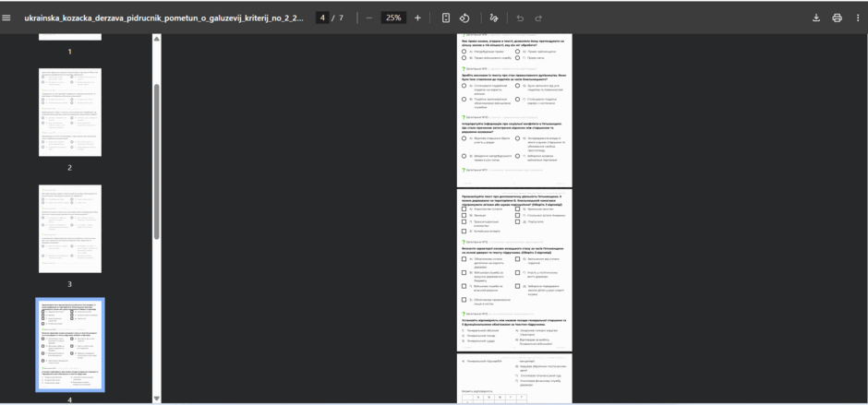Download the PDF file
The image size is (868, 405).
point(816,18)
